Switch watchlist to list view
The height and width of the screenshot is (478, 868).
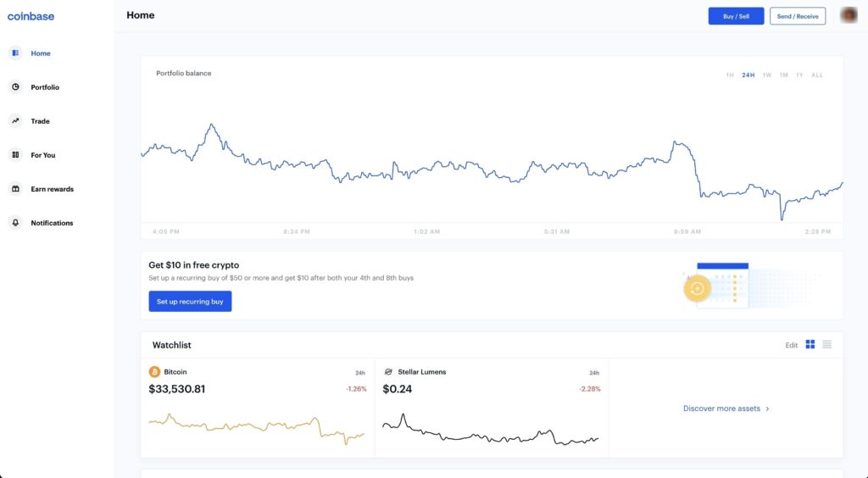tap(827, 344)
